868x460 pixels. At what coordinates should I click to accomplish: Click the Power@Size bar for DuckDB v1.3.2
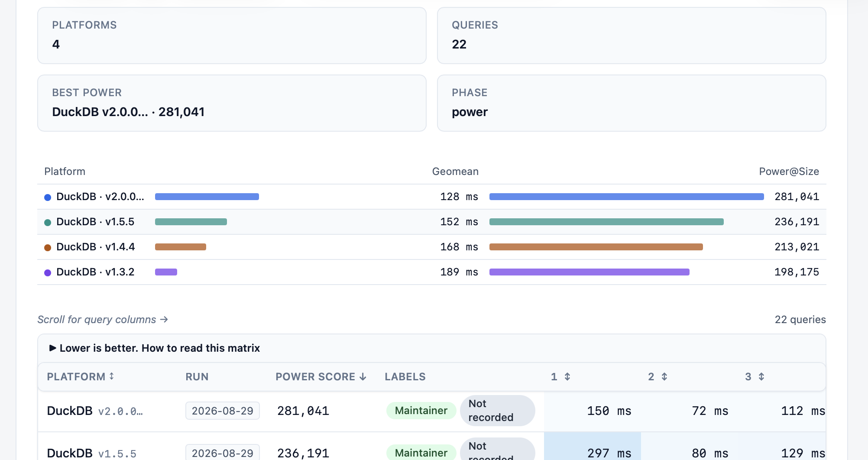coord(589,272)
